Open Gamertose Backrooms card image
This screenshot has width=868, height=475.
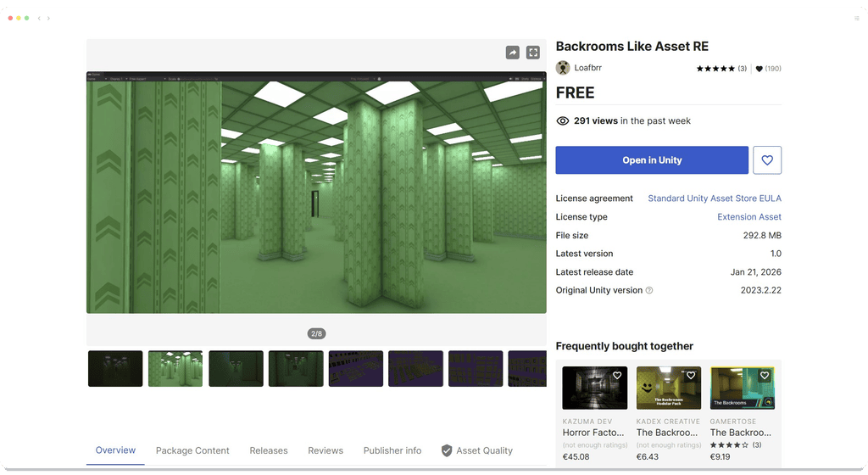(x=743, y=388)
